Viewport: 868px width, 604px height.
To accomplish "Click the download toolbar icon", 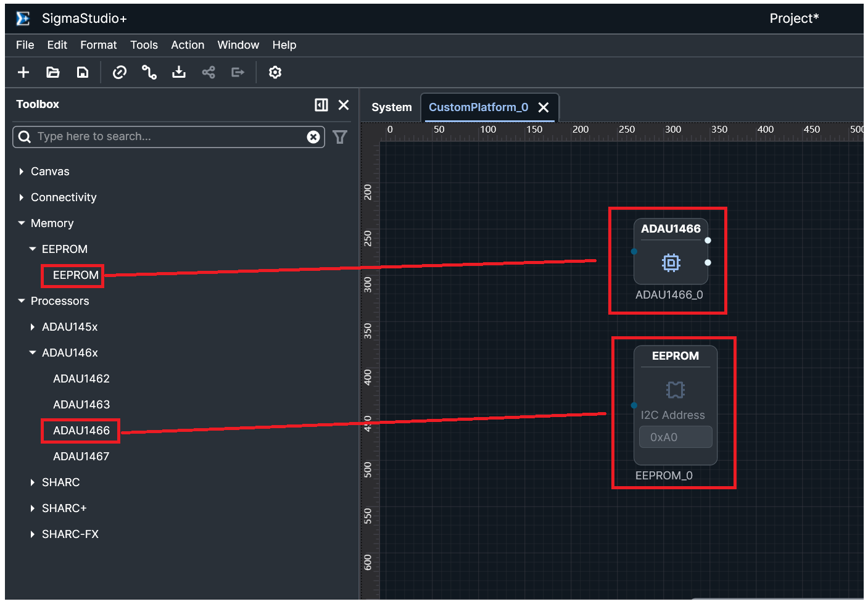I will (x=179, y=72).
